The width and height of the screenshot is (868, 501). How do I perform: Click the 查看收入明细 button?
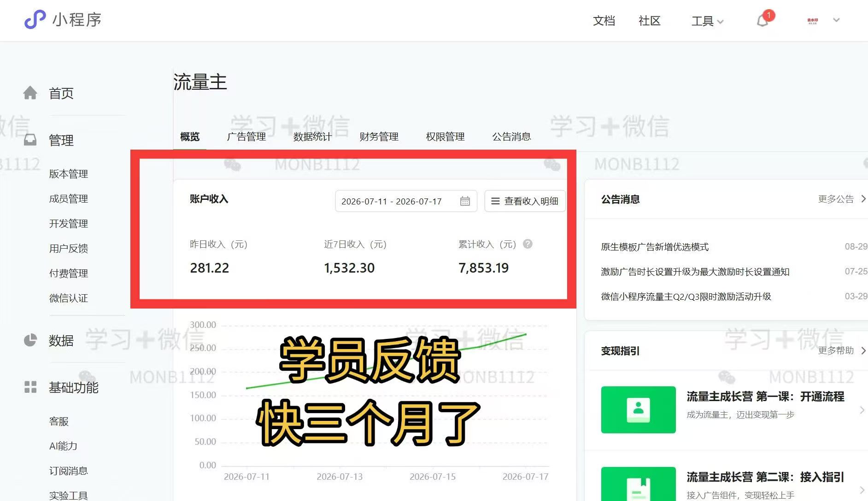point(525,201)
